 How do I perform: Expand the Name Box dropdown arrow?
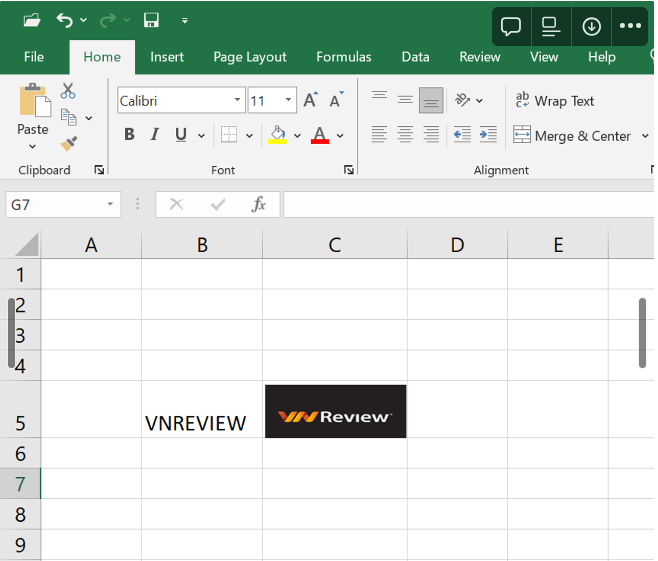(x=110, y=204)
